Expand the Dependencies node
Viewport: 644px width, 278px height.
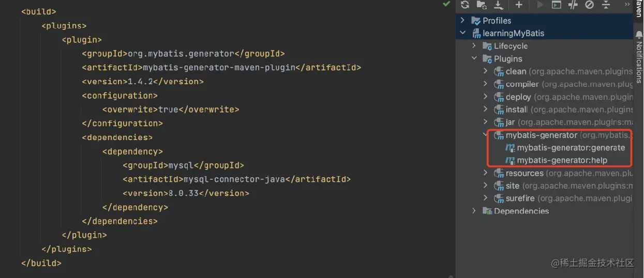474,211
